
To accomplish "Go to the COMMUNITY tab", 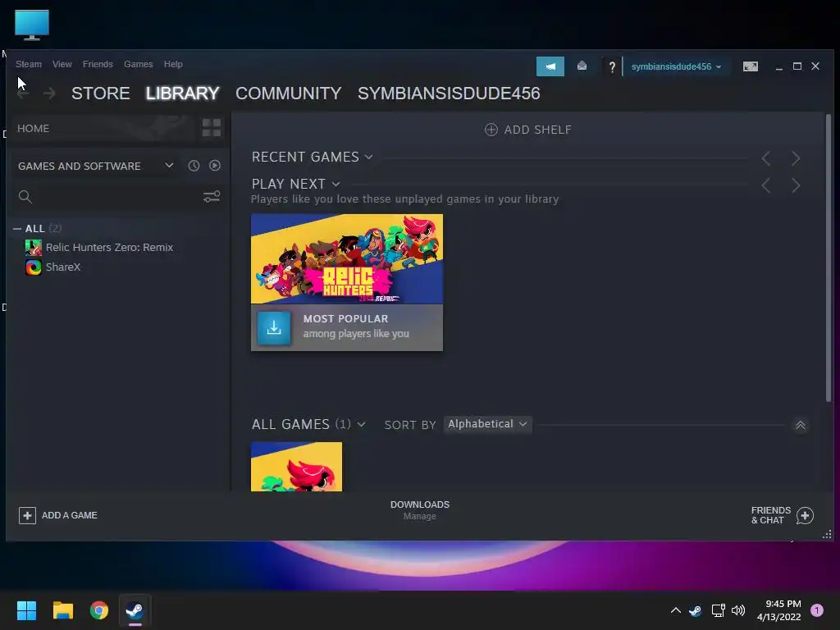I will [x=288, y=94].
